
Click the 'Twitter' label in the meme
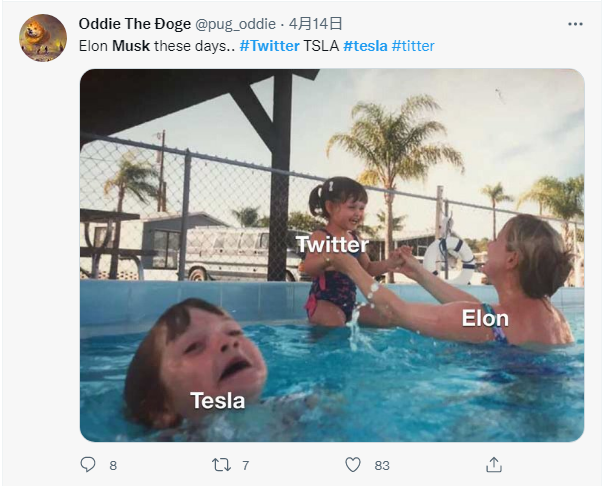coord(332,244)
